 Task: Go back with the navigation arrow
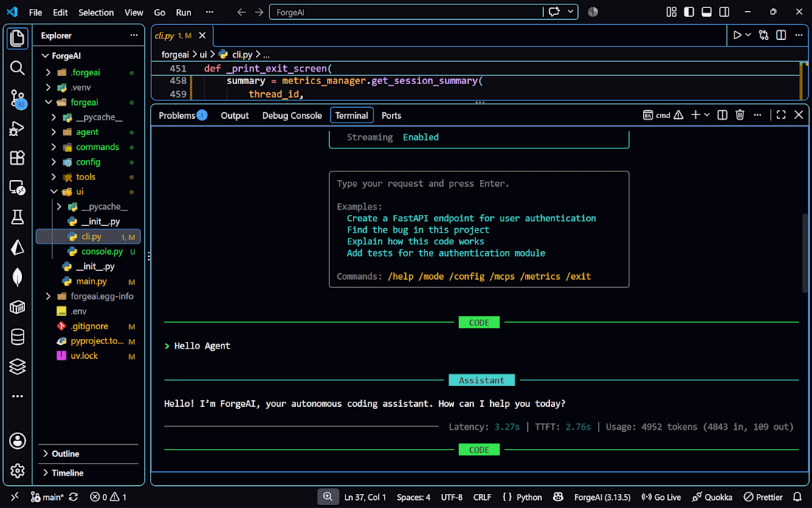pyautogui.click(x=241, y=12)
